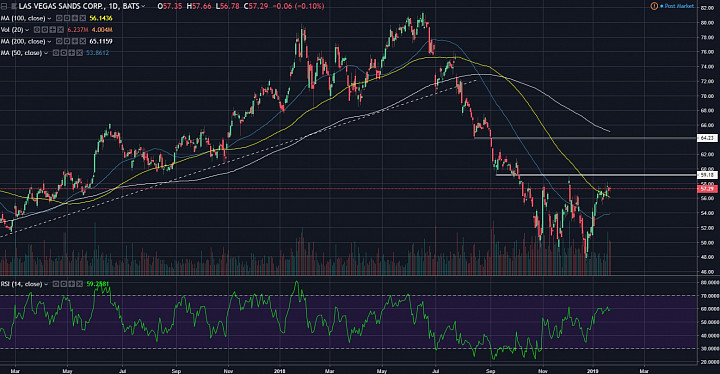Select the MA (100, close) indicator name
Viewport: 720px width, 374px height.
click(x=23, y=18)
